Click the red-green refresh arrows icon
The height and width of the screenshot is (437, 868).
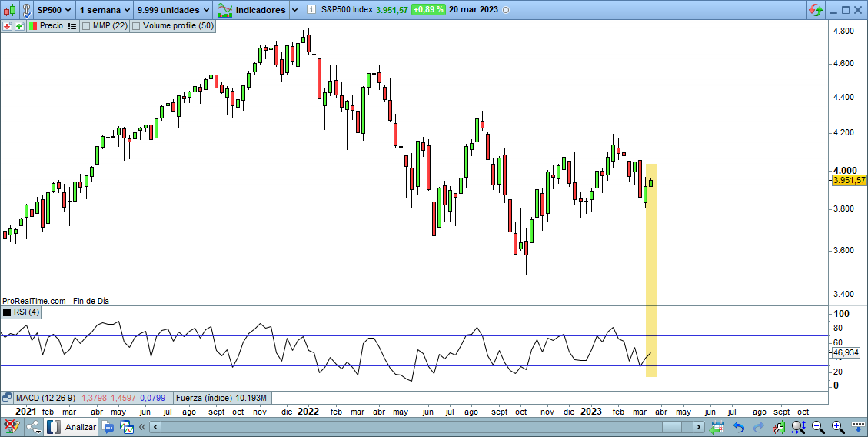(x=815, y=9)
